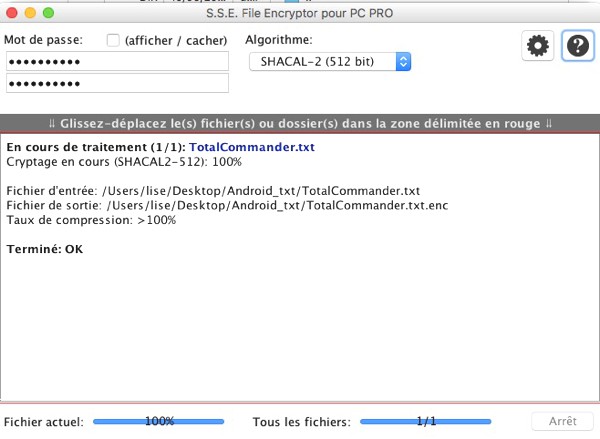Click the Fichier actuel progress bar
This screenshot has height=439, width=600.
pos(158,422)
